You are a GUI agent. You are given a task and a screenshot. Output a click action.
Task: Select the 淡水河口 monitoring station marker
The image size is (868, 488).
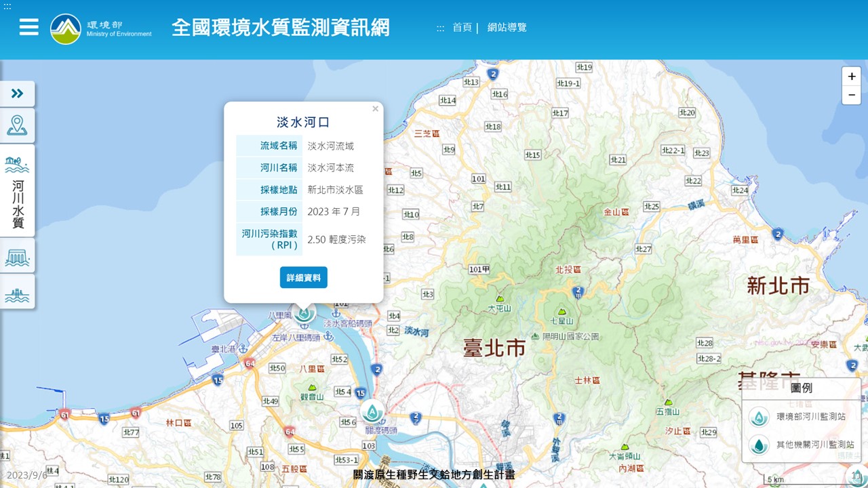click(304, 313)
